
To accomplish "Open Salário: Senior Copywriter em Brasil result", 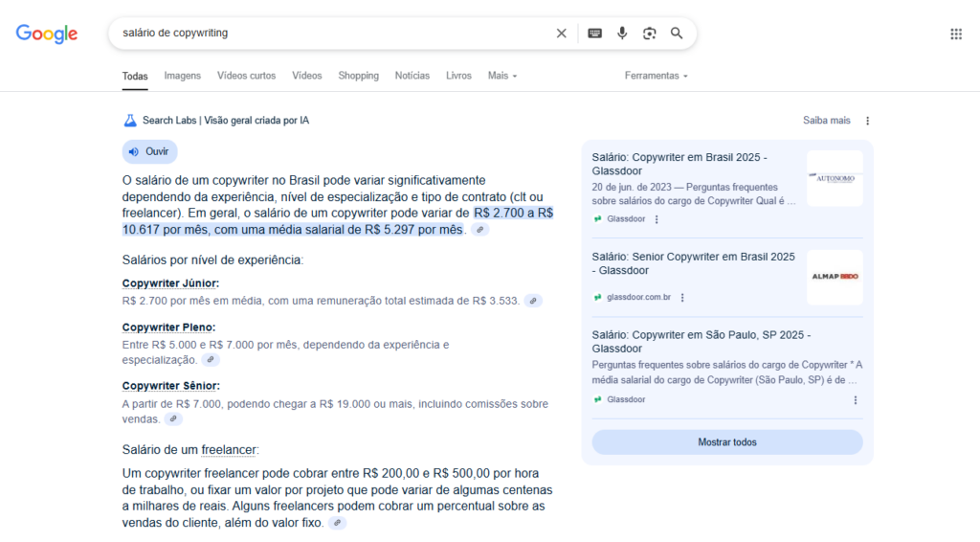I will 693,263.
